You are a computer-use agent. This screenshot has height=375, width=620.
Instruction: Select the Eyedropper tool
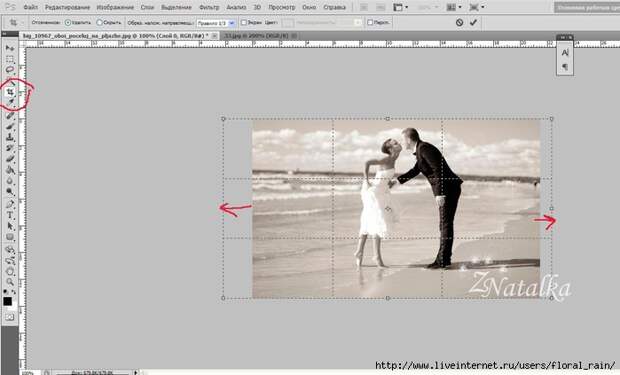[x=10, y=103]
